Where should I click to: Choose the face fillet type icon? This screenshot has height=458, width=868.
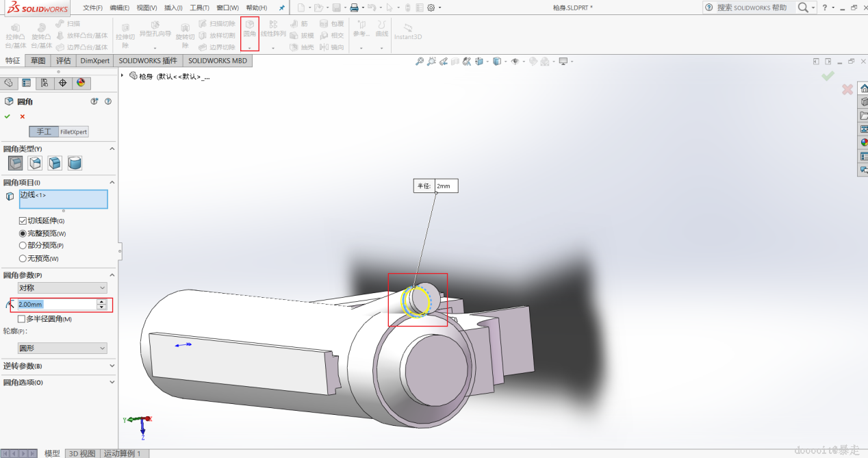coord(55,163)
